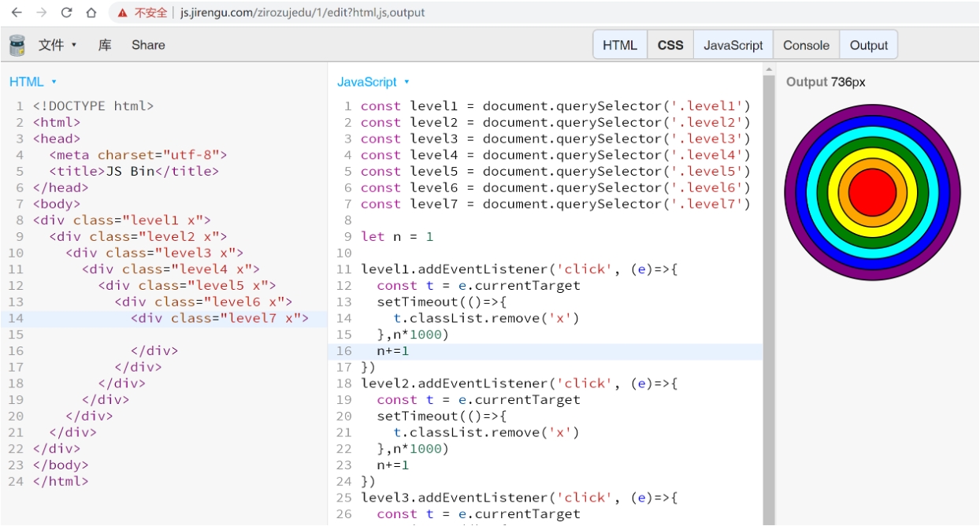The height and width of the screenshot is (526, 980).
Task: Toggle the Output panel button
Action: 868,45
